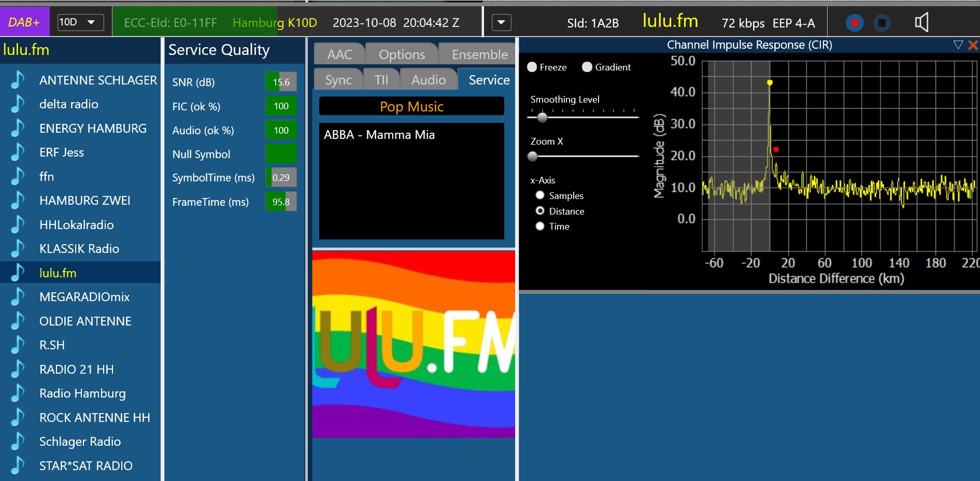The image size is (980, 481).
Task: Click the Zoom X slider handle
Action: (x=532, y=156)
